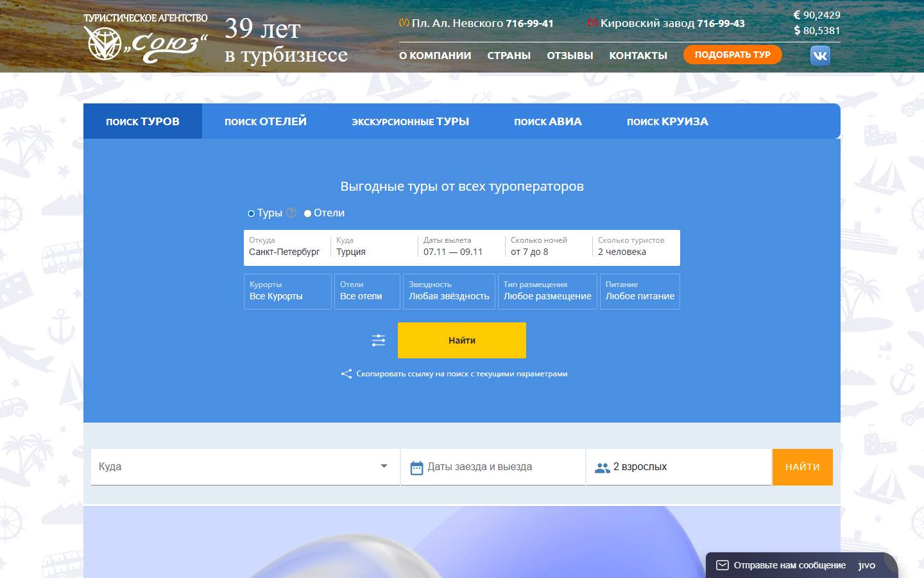Viewport: 924px width, 578px height.
Task: Click the people icon beside 2 взрослых
Action: [x=602, y=468]
